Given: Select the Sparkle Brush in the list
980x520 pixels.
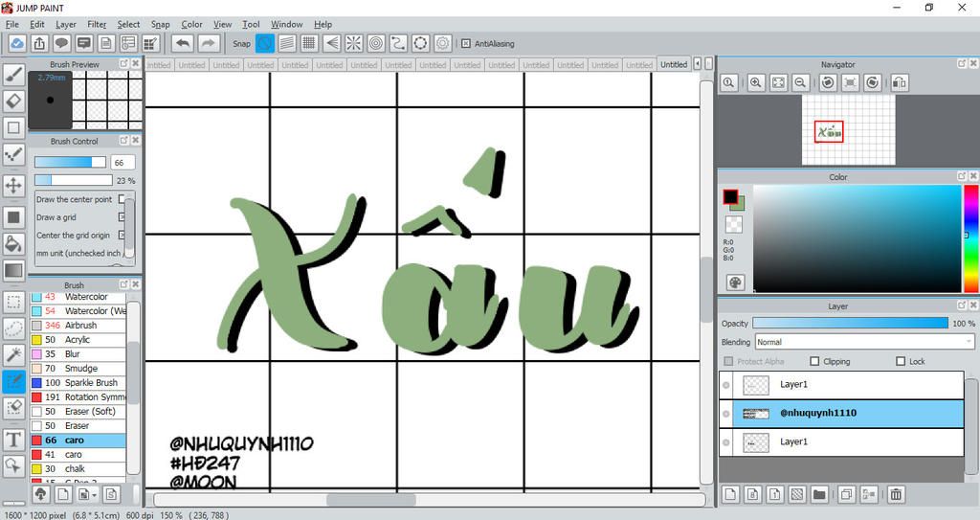Looking at the screenshot, I should click(78, 382).
